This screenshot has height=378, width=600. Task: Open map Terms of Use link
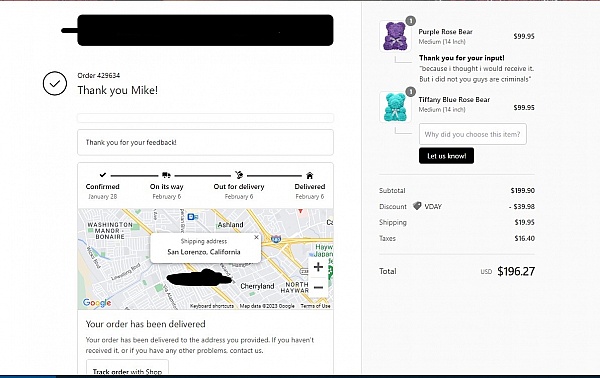(315, 306)
